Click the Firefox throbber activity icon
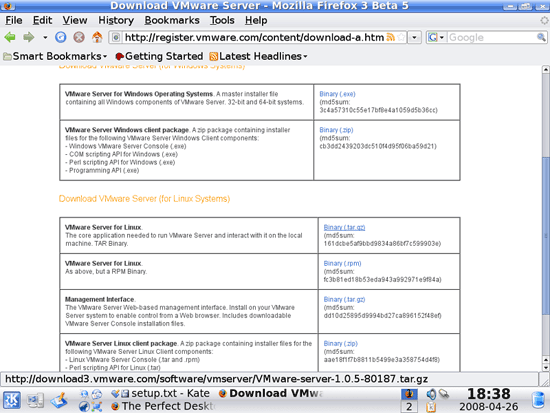This screenshot has height=413, width=550. [x=544, y=20]
